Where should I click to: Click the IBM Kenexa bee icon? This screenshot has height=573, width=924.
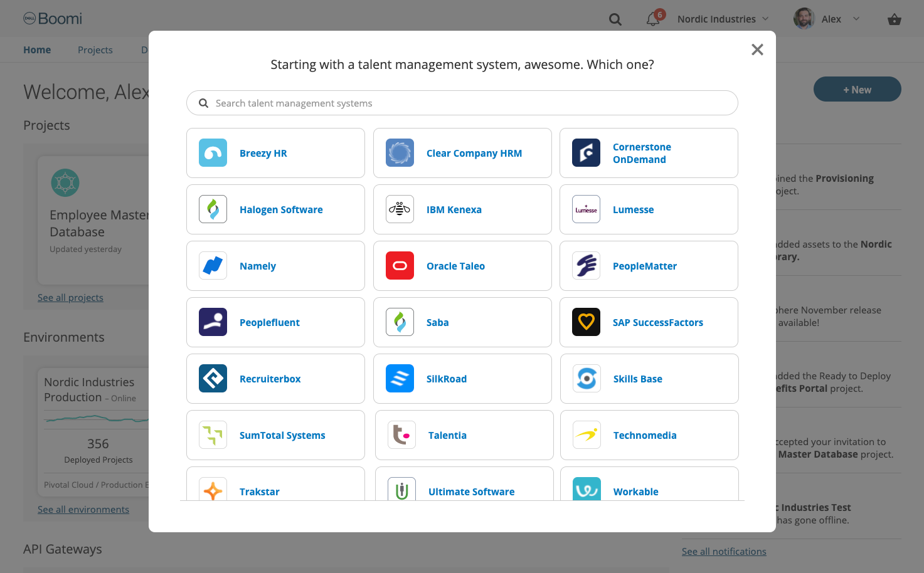(x=400, y=209)
